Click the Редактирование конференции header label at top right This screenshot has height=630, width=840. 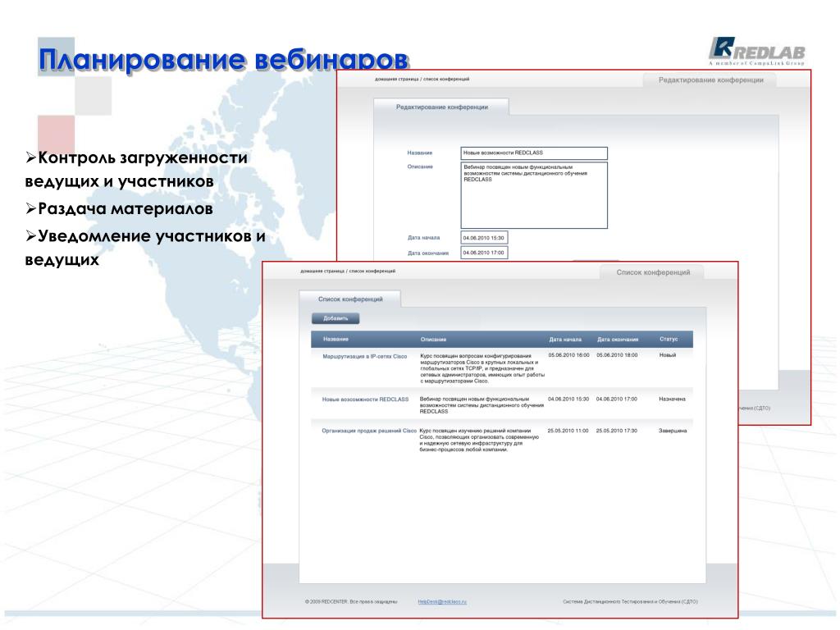pyautogui.click(x=710, y=80)
